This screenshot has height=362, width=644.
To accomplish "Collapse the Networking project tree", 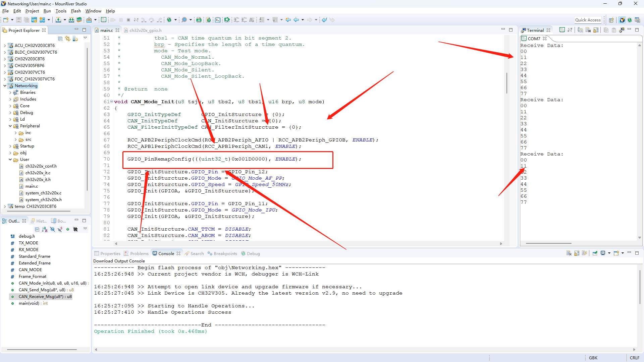I will [5, 86].
